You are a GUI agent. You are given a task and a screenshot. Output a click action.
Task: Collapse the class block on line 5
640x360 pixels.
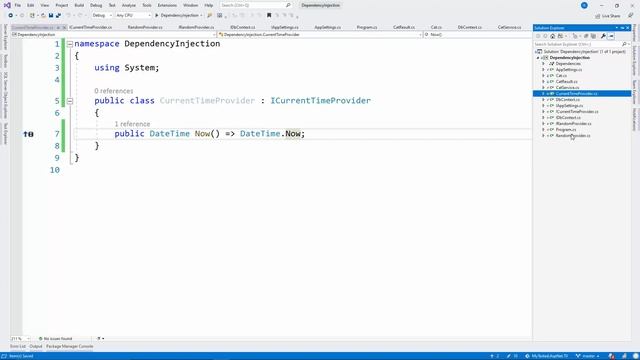pos(70,101)
